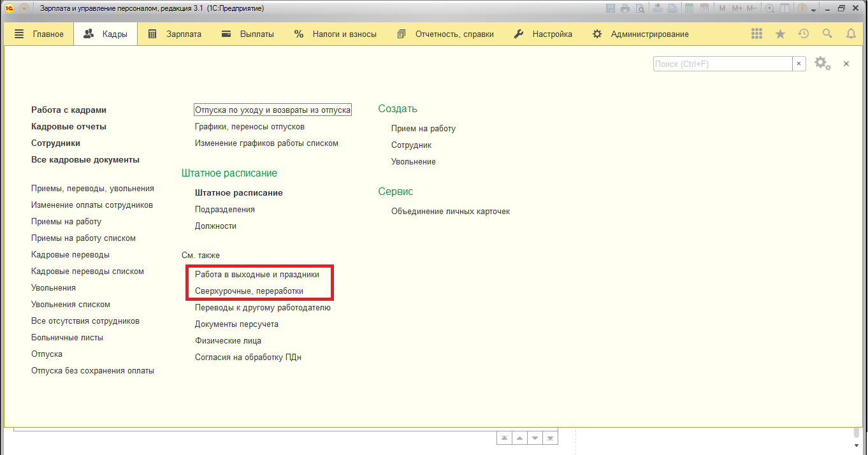Click the M+ memory add button
The image size is (868, 455).
pos(737,8)
